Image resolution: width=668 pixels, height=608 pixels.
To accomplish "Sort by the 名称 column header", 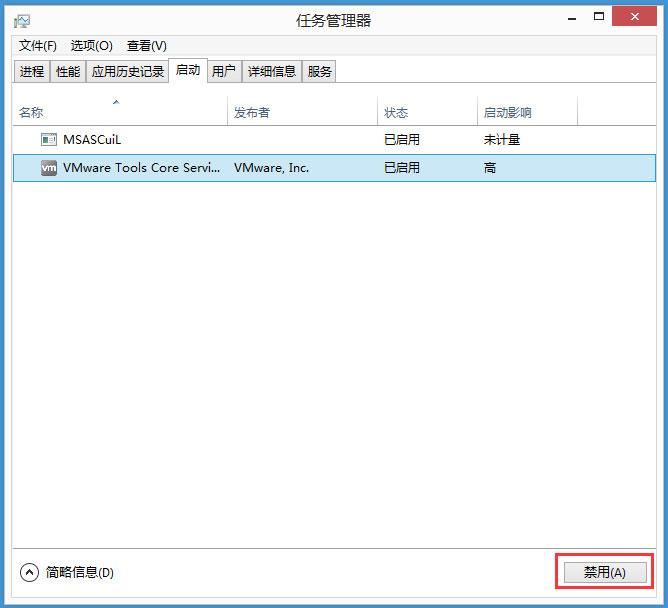I will tap(120, 112).
